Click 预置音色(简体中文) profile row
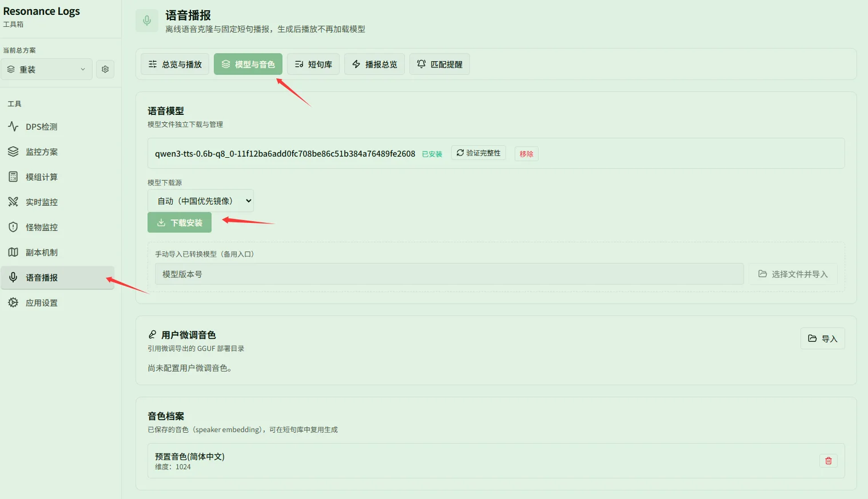The image size is (868, 499). (x=496, y=461)
